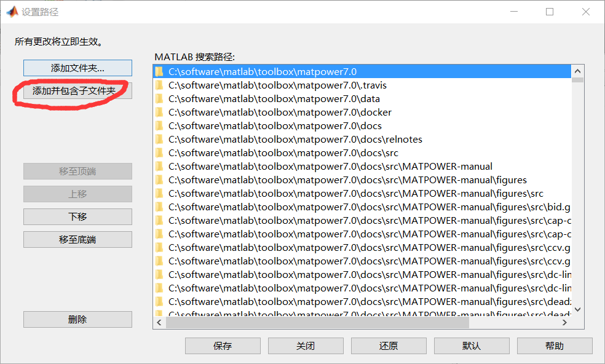This screenshot has height=364, width=605.
Task: Click the 保存 button to save changes
Action: [223, 346]
